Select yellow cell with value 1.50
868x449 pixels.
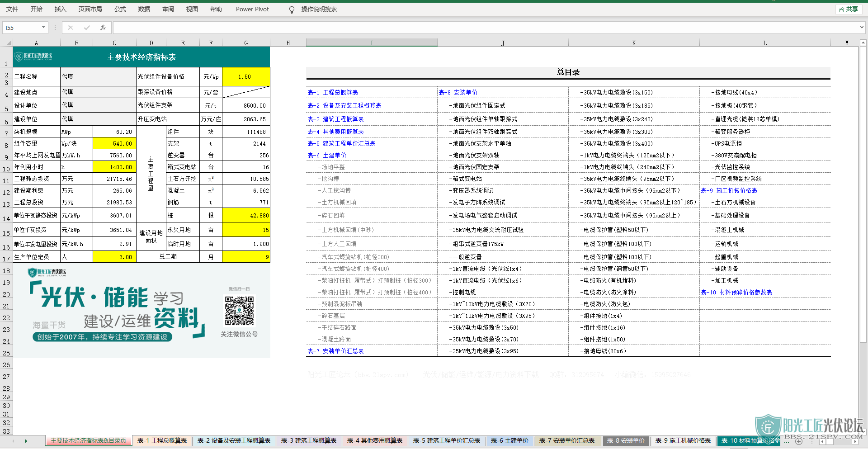(x=246, y=77)
